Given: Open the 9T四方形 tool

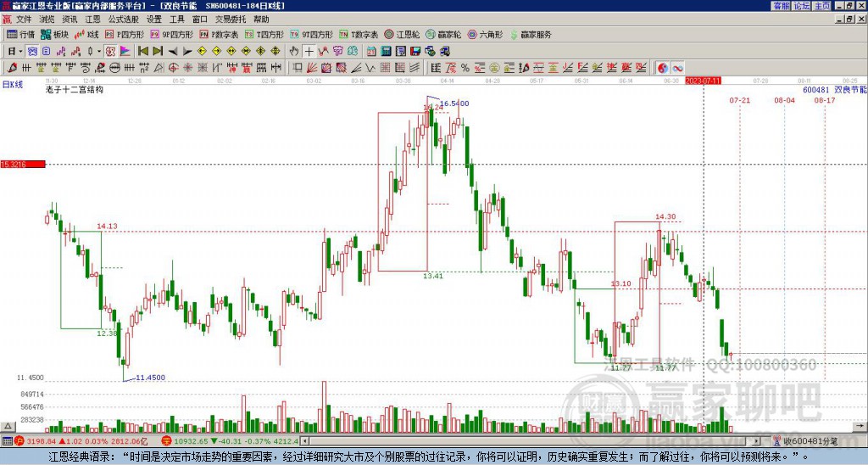Looking at the screenshot, I should point(311,34).
